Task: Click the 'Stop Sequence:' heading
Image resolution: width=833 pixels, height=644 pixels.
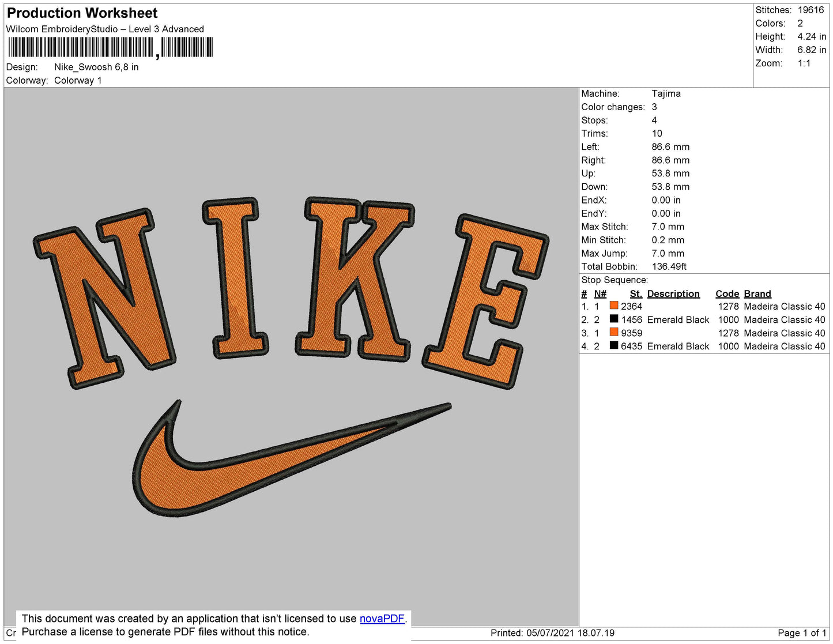Action: pos(615,280)
